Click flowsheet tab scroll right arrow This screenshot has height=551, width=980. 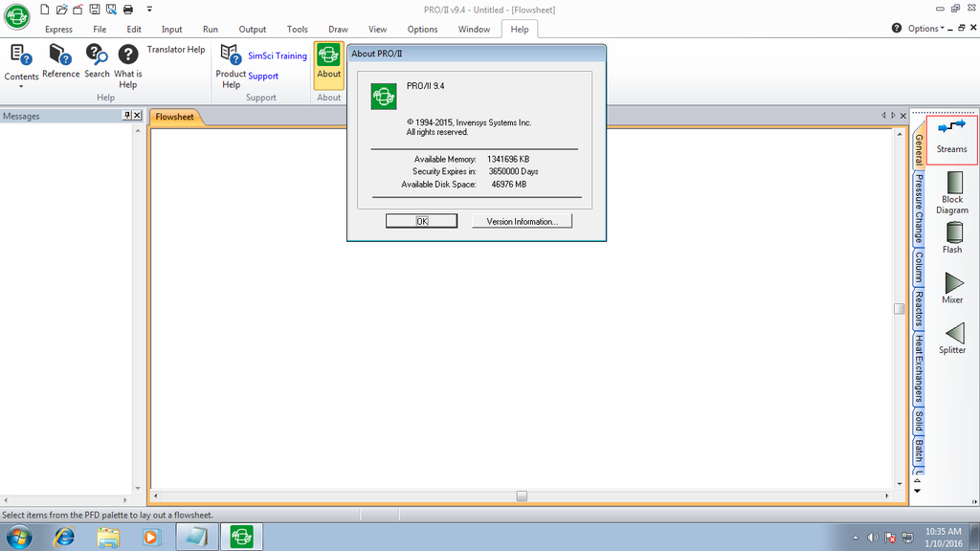(x=893, y=116)
